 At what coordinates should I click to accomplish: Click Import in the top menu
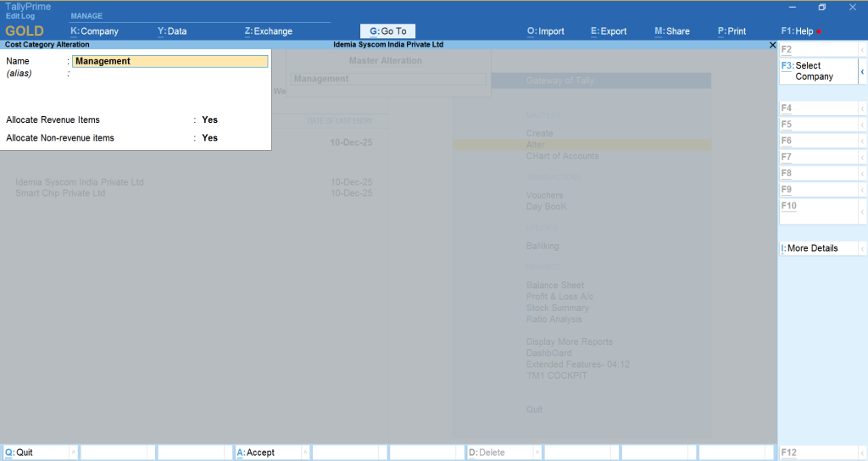click(545, 31)
